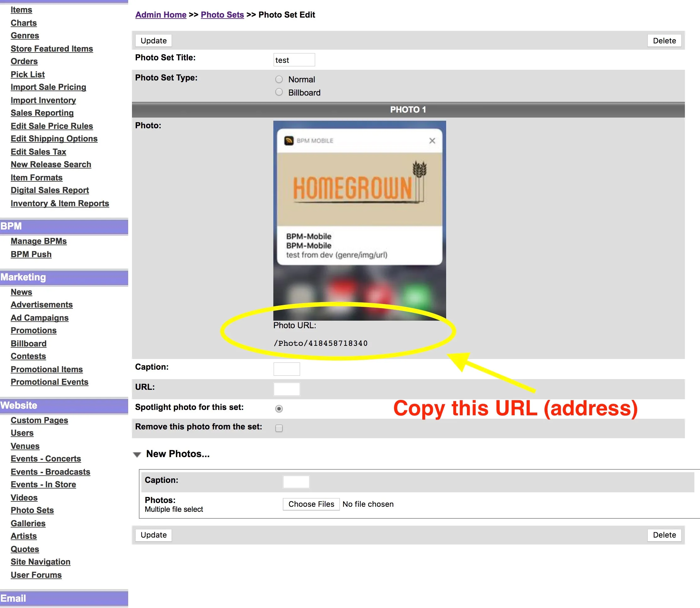Open BPM Push in sidebar
Image resolution: width=700 pixels, height=608 pixels.
(x=31, y=254)
